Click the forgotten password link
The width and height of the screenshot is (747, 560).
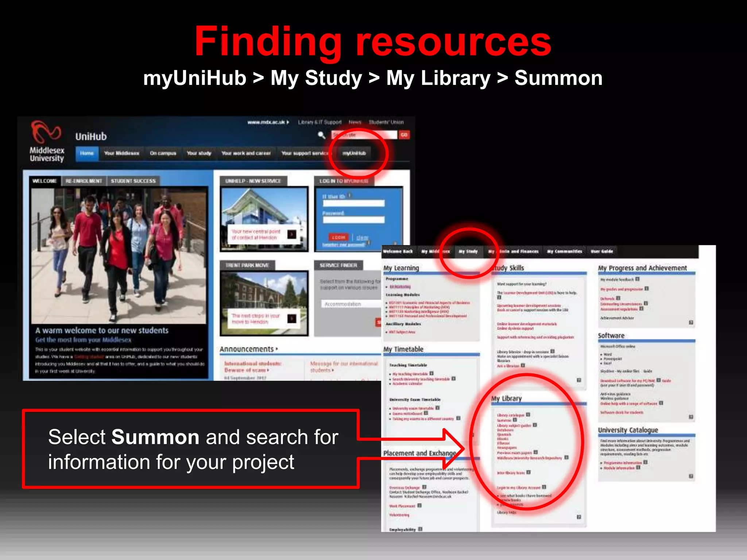pos(344,245)
